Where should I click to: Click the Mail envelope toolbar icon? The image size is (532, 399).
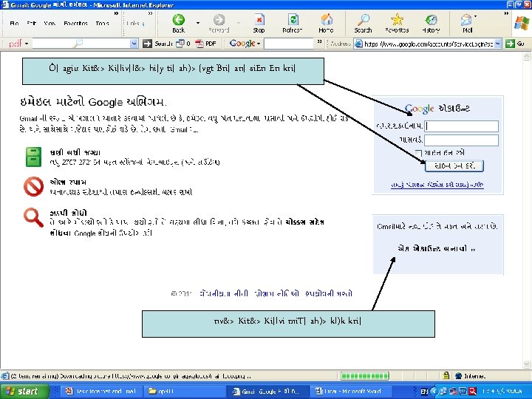point(465,20)
